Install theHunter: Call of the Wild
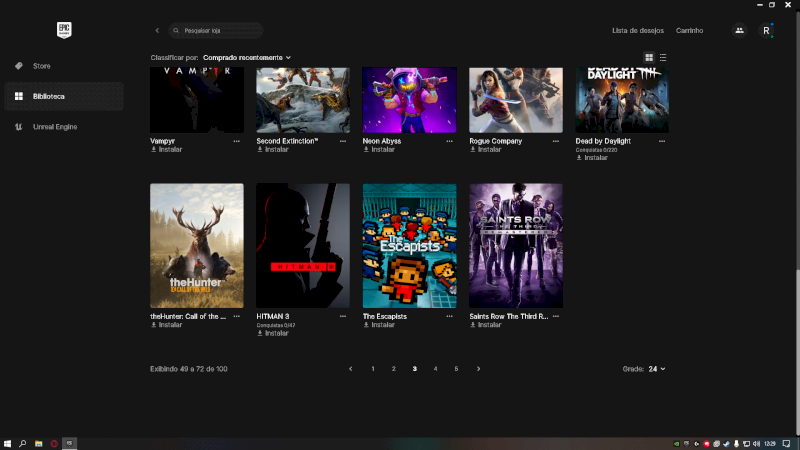 (166, 324)
